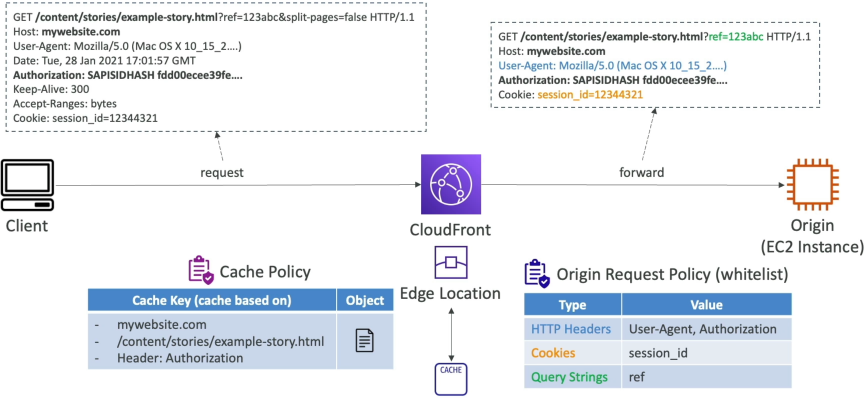865x398 pixels.
Task: Click the Client computer icon
Action: (28, 185)
